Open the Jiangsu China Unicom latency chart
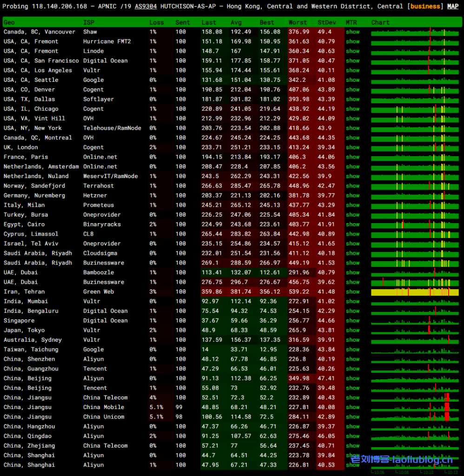 (415, 417)
